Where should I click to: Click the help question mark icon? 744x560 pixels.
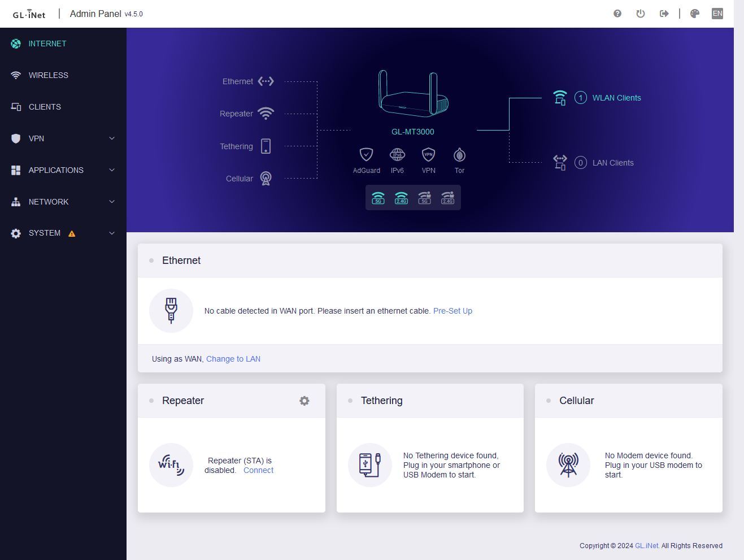pyautogui.click(x=617, y=14)
